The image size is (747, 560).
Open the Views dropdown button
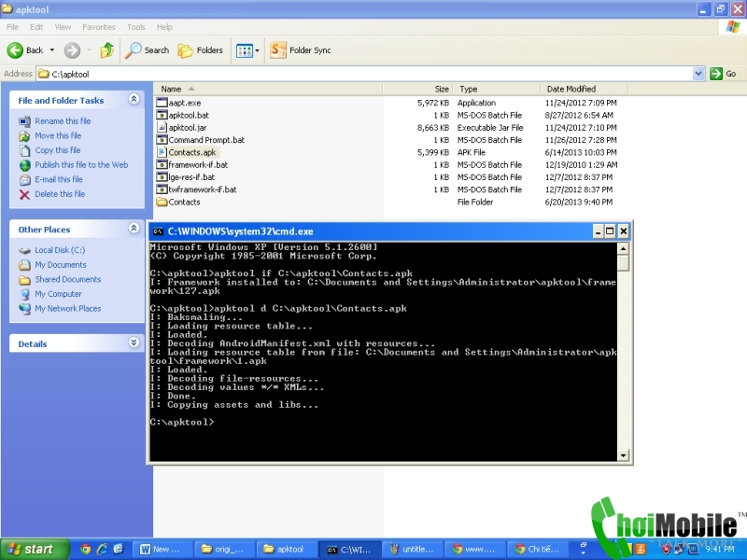(x=247, y=50)
